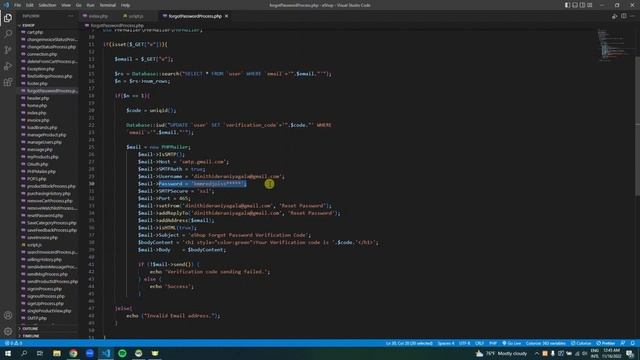Open SMTP.php in Explorer

tap(37, 318)
